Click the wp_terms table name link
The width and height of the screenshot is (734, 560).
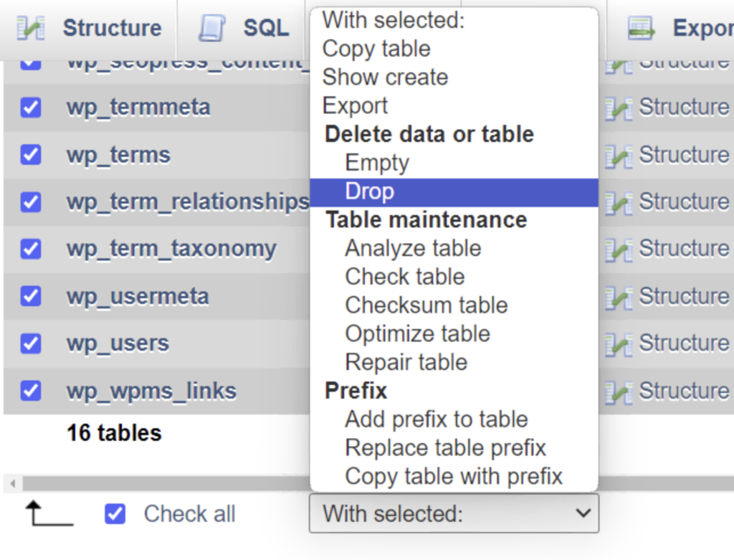point(118,154)
